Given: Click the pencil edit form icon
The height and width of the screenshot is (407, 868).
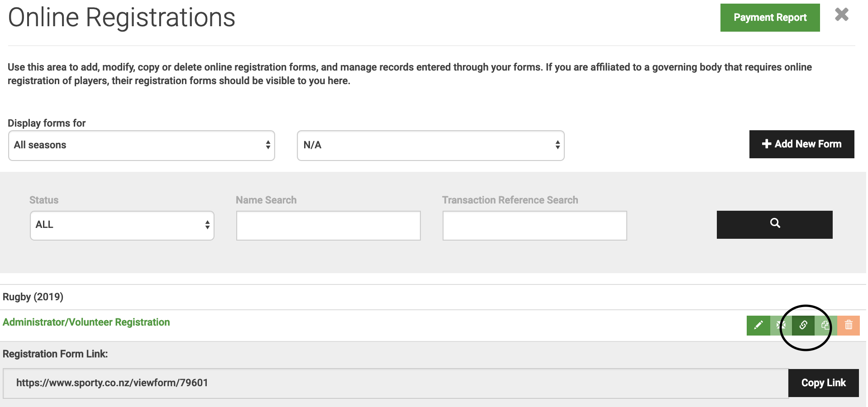Looking at the screenshot, I should (x=758, y=325).
